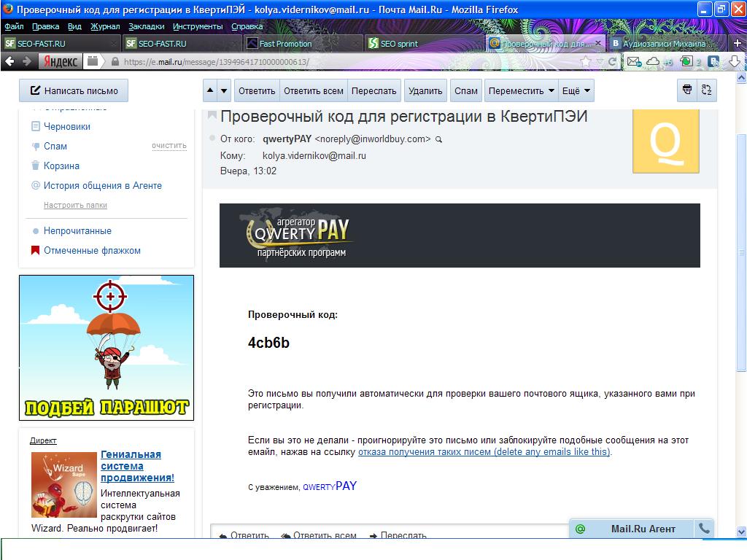Open the Черновики folder

(66, 126)
